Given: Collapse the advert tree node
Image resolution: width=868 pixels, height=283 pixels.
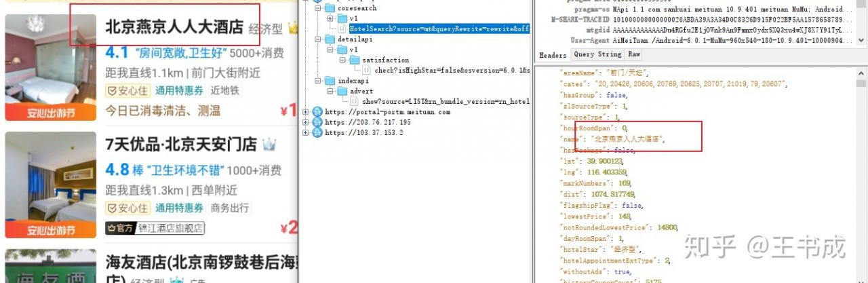Looking at the screenshot, I should click(330, 90).
